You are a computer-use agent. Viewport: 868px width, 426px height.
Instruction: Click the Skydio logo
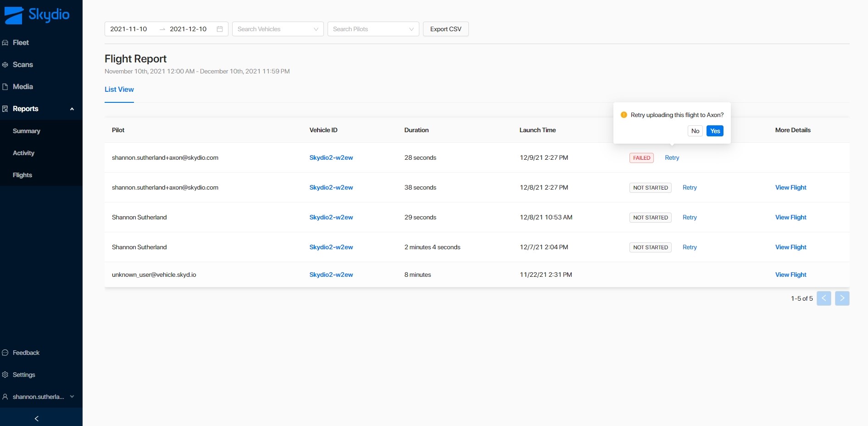coord(37,15)
